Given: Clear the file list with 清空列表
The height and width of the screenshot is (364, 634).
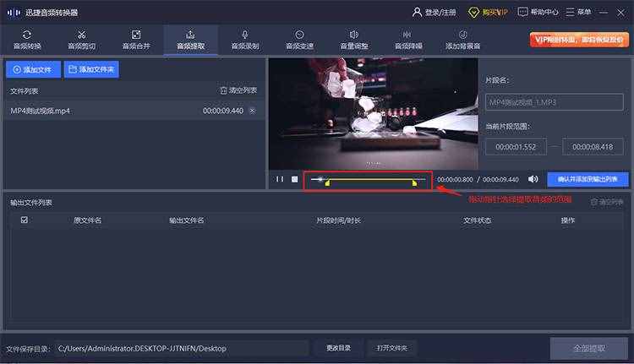Looking at the screenshot, I should point(238,90).
